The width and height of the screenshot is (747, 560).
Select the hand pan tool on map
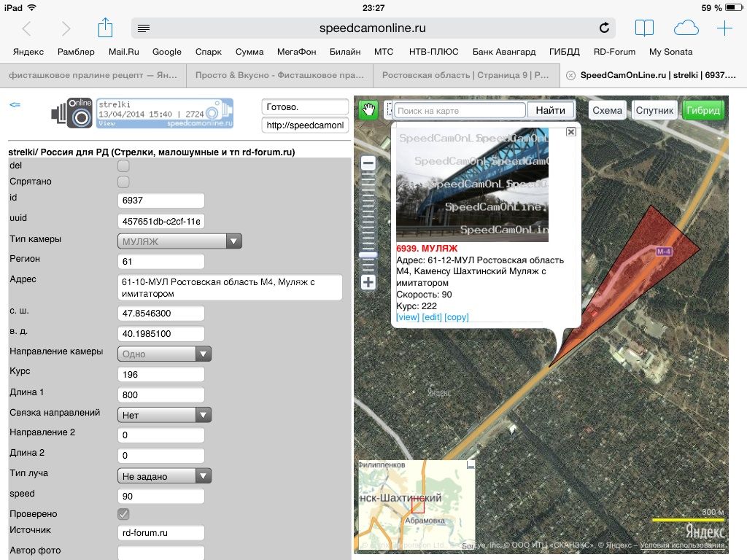point(369,110)
